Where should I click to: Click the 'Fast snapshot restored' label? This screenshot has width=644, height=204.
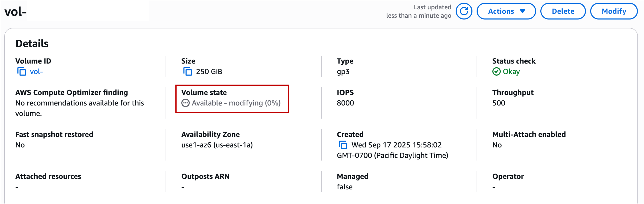(54, 135)
